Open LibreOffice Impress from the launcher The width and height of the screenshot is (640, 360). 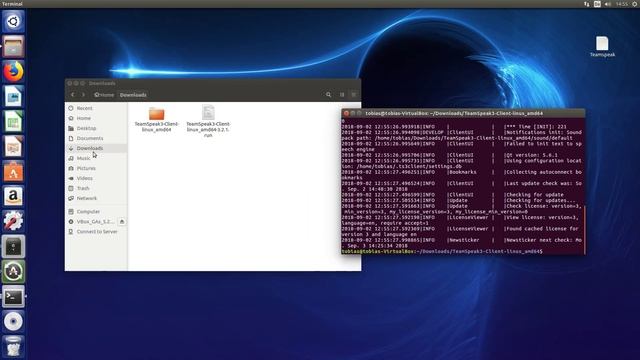(13, 147)
